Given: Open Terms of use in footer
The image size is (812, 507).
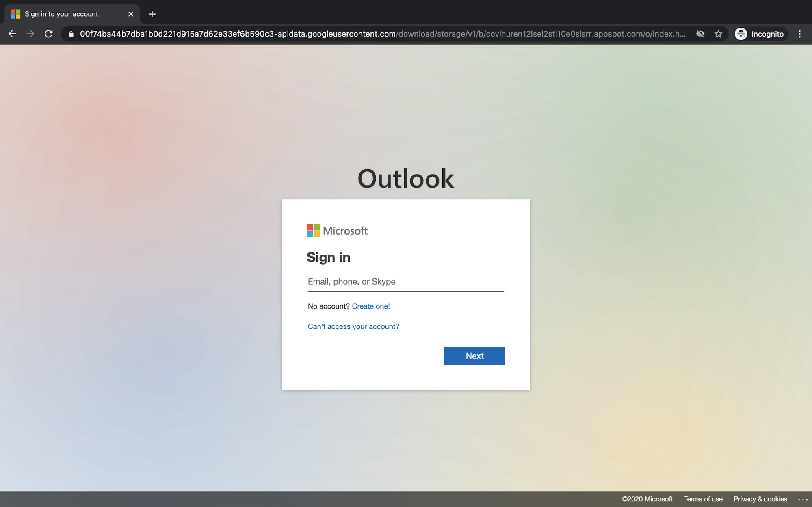Looking at the screenshot, I should click(703, 499).
